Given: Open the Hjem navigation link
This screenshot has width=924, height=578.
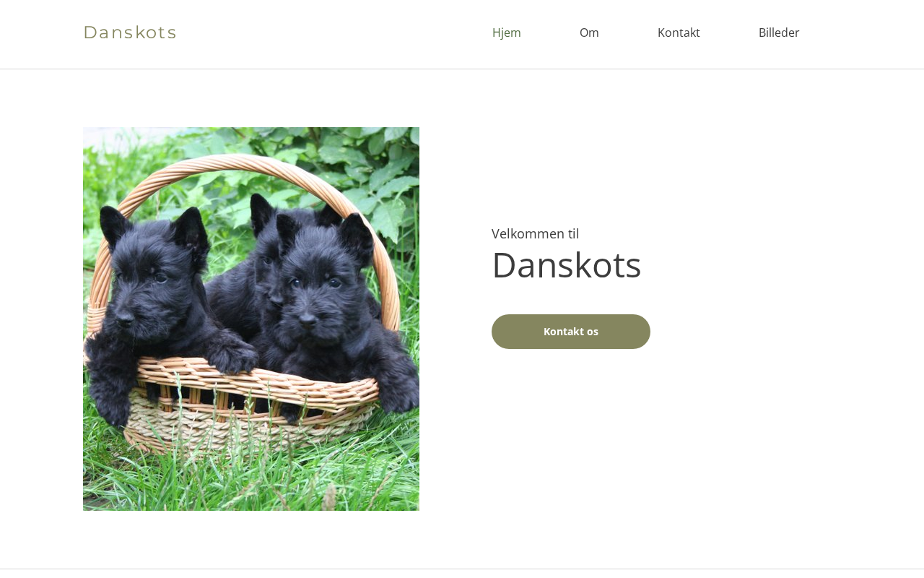Looking at the screenshot, I should click(507, 33).
